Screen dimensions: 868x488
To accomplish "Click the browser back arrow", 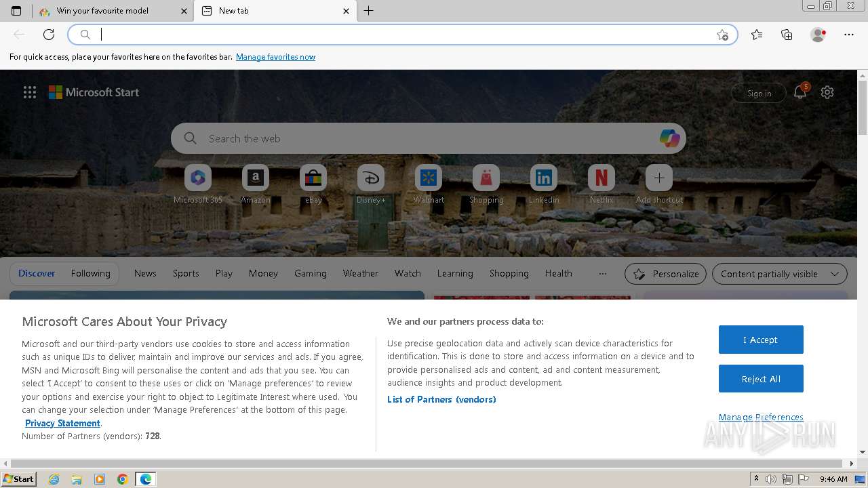I will [19, 35].
